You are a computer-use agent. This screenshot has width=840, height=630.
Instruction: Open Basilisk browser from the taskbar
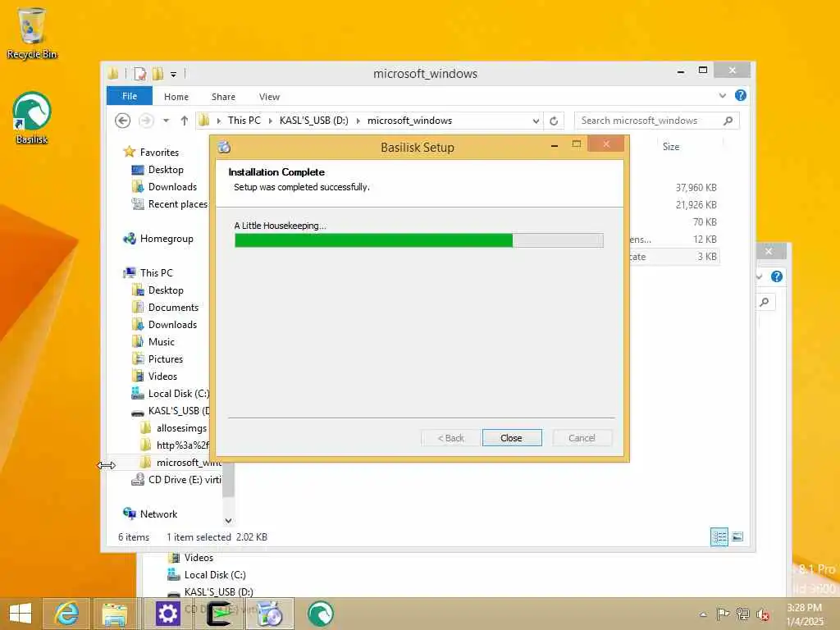[x=321, y=614]
